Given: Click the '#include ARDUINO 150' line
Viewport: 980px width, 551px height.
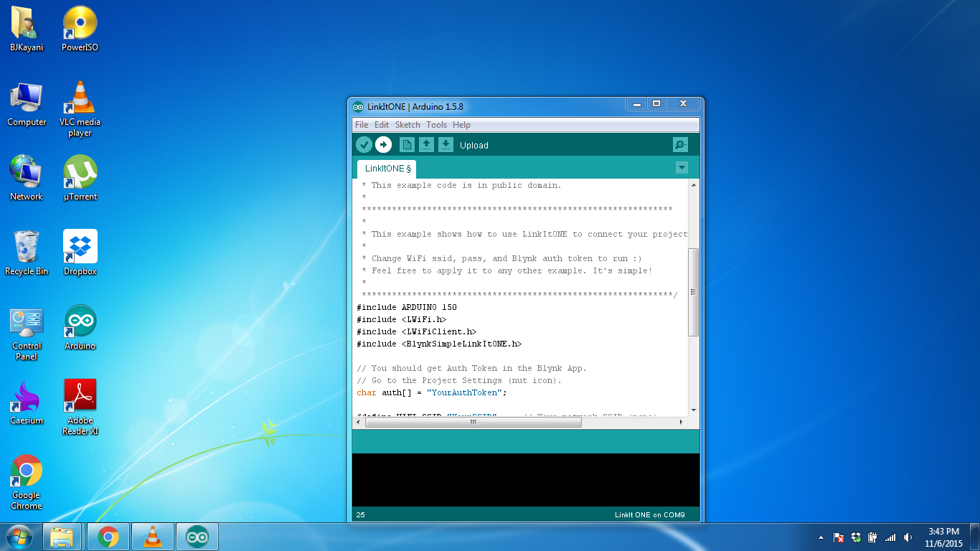Looking at the screenshot, I should (406, 307).
